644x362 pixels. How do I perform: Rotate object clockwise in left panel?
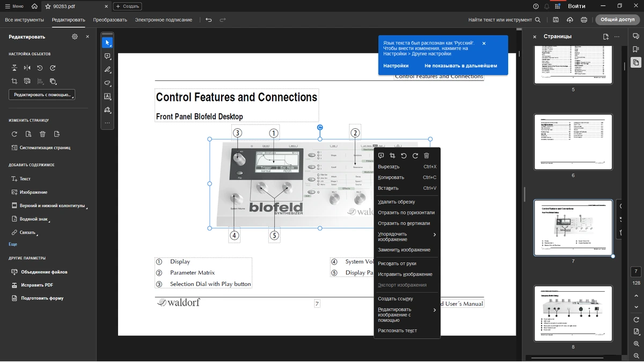point(53,68)
